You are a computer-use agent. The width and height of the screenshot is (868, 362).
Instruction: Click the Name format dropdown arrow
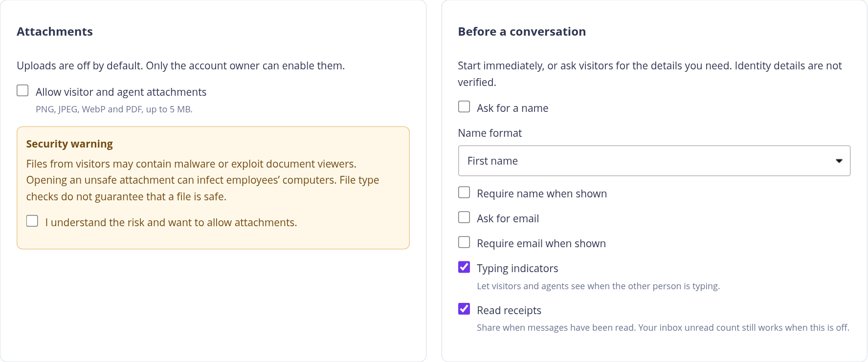pos(839,161)
